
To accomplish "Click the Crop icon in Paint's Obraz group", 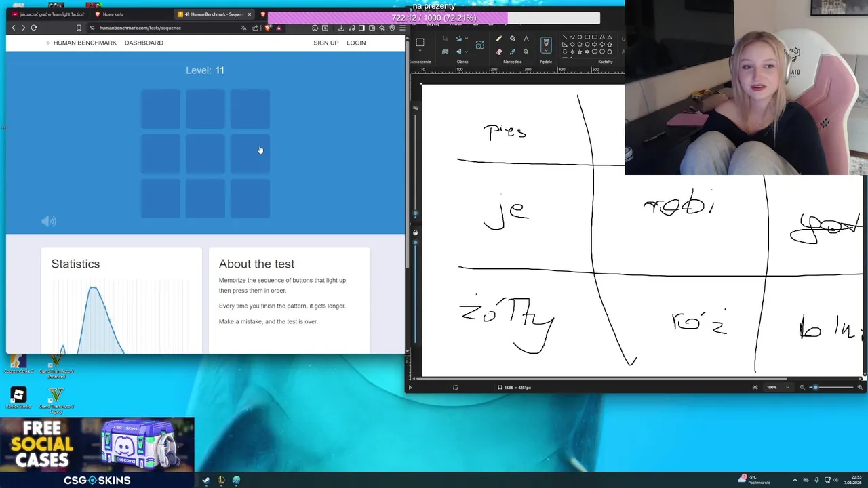I will [x=445, y=39].
